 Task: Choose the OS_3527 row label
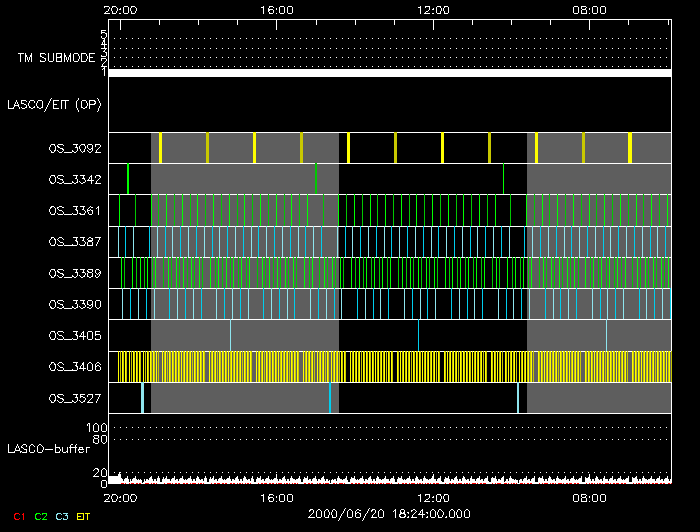point(75,398)
